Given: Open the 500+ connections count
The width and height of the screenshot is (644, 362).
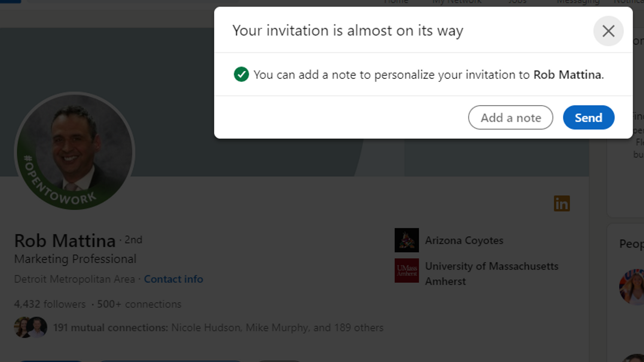Looking at the screenshot, I should coord(139,304).
